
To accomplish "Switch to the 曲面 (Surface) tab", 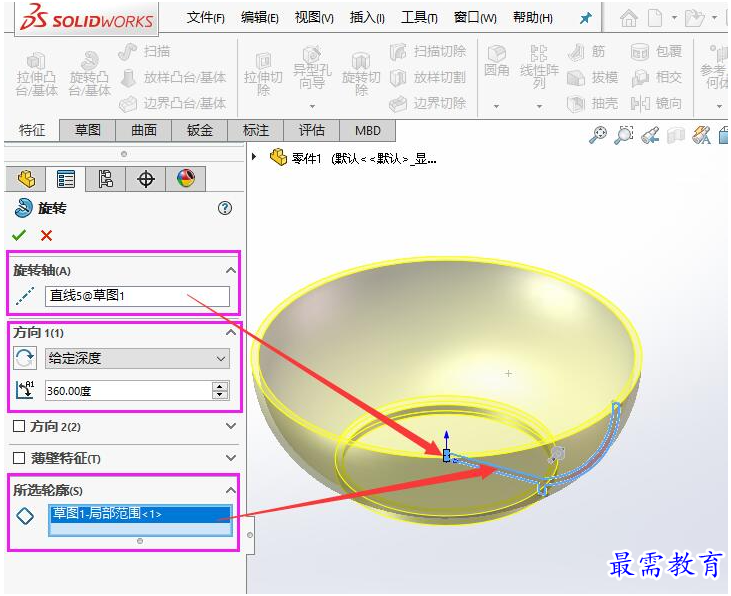I will coord(144,130).
